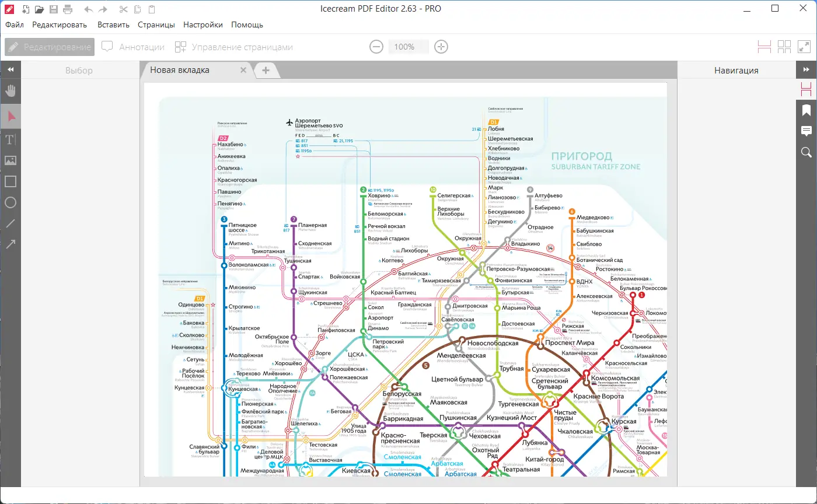
Task: Create a new PDF document
Action: tap(26, 9)
